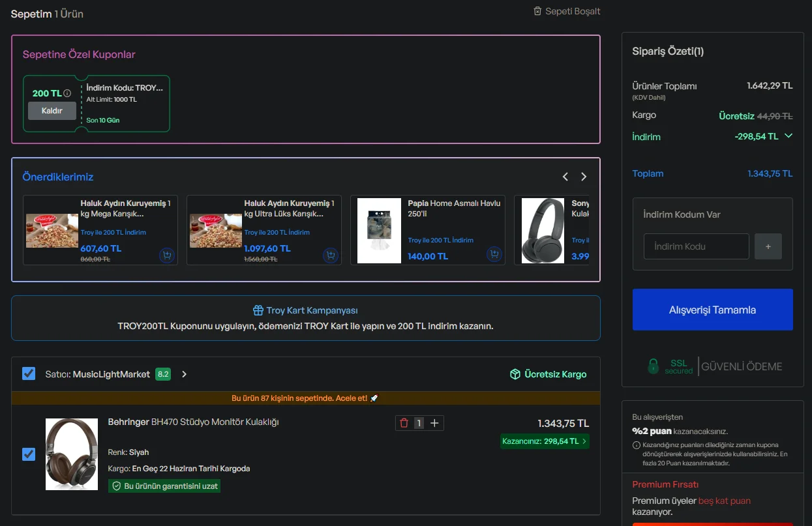Add Papia Home Asmalı Havlu to cart
The width and height of the screenshot is (812, 526).
pos(494,255)
